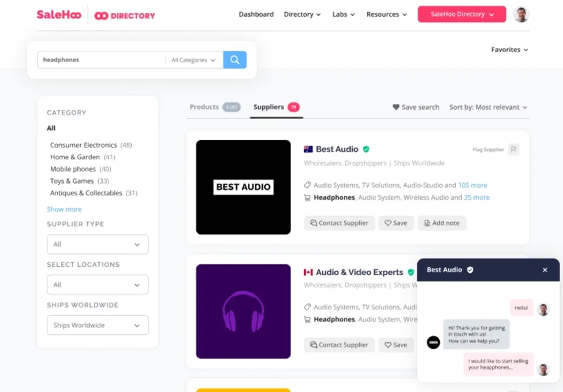Expand the Resources menu
The width and height of the screenshot is (563, 392).
coord(386,14)
